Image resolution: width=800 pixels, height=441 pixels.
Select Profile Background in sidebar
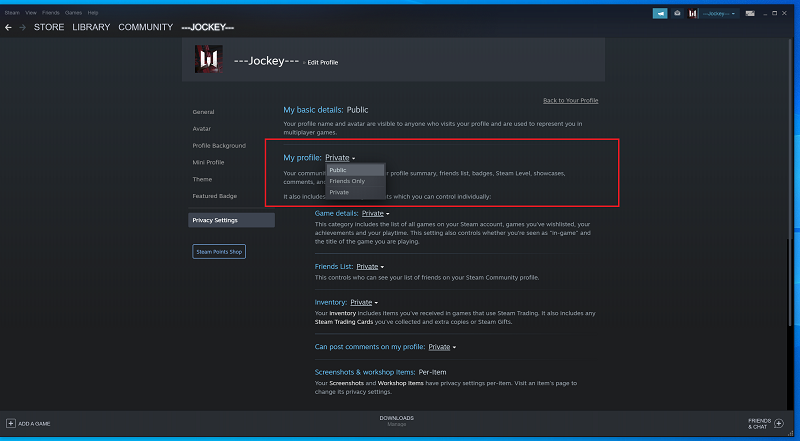(219, 145)
